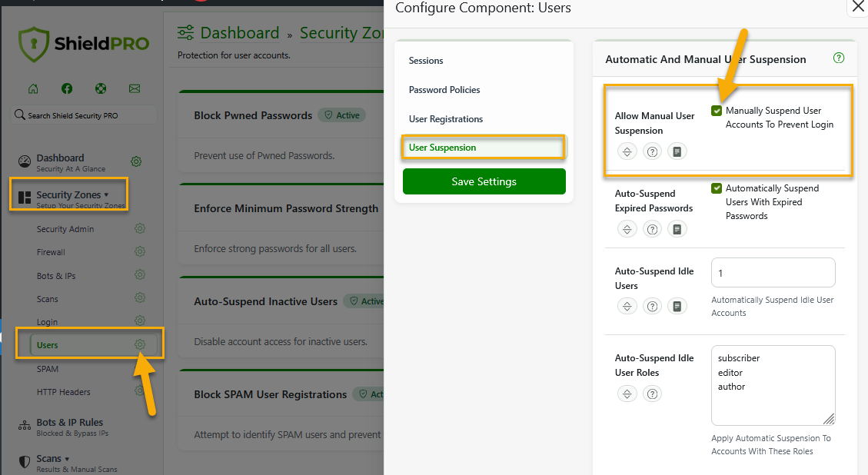Click section help icon beside suspension heading
Viewport: 868px width, 475px height.
tap(839, 58)
